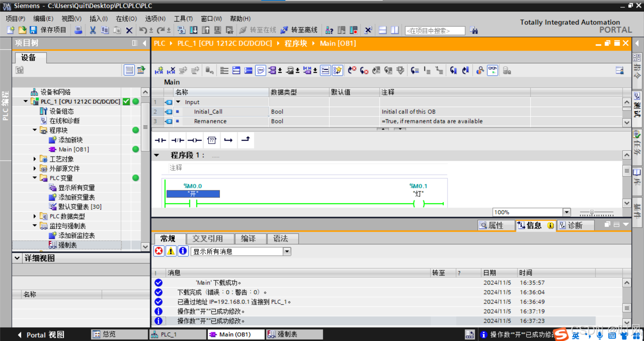The height and width of the screenshot is (341, 644).
Task: Click the compile icon in main toolbar
Action: [181, 30]
